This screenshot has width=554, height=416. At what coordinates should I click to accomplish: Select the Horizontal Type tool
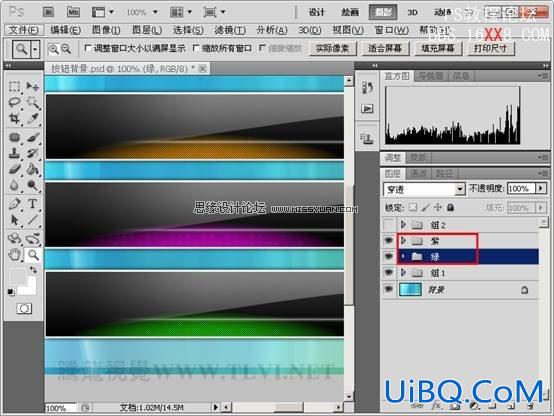pos(33,204)
